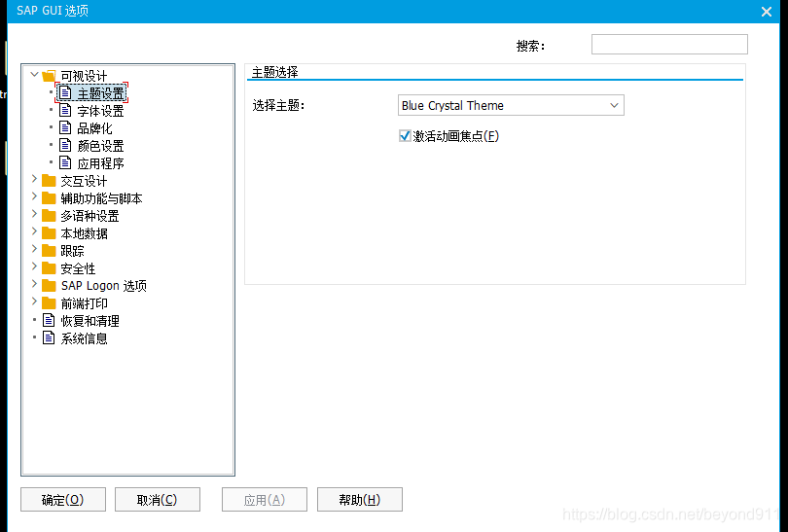Toggle the 激活动画焦点(F) checkbox
The height and width of the screenshot is (532, 788).
coord(405,135)
